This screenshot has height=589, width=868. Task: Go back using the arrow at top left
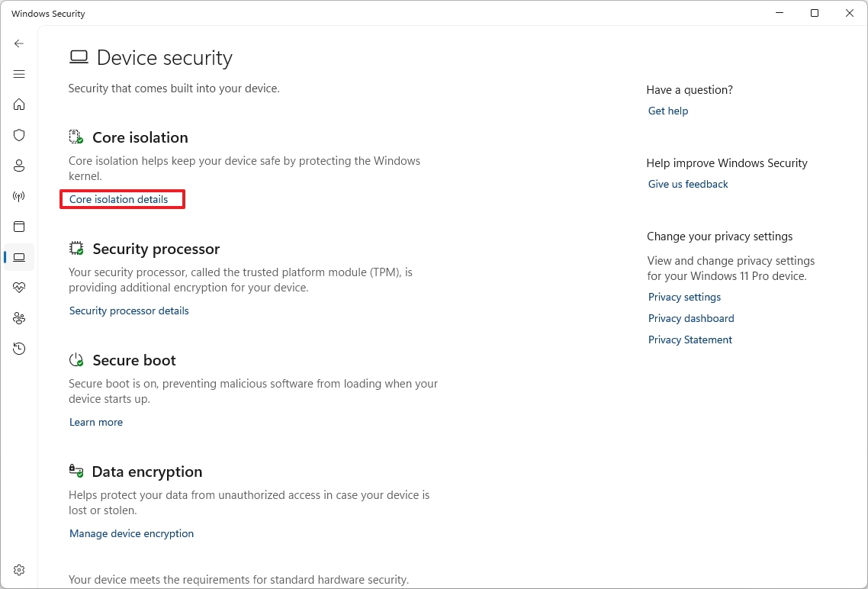click(19, 43)
